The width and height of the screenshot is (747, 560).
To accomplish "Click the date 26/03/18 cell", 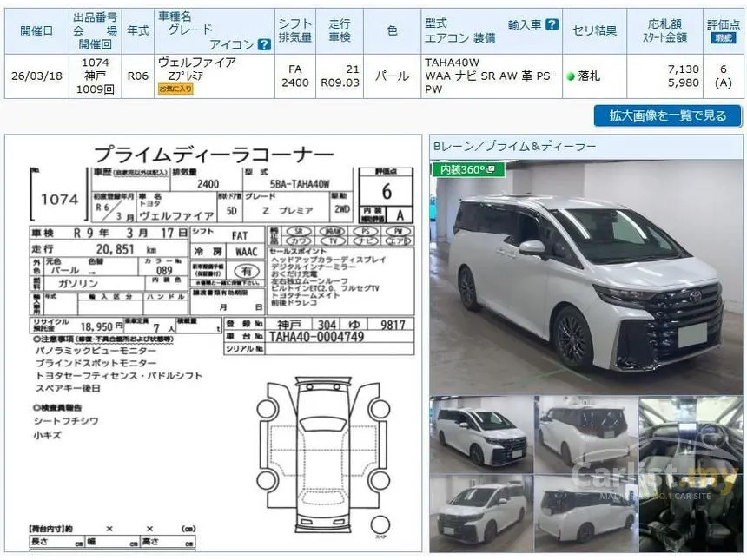I will (x=36, y=76).
